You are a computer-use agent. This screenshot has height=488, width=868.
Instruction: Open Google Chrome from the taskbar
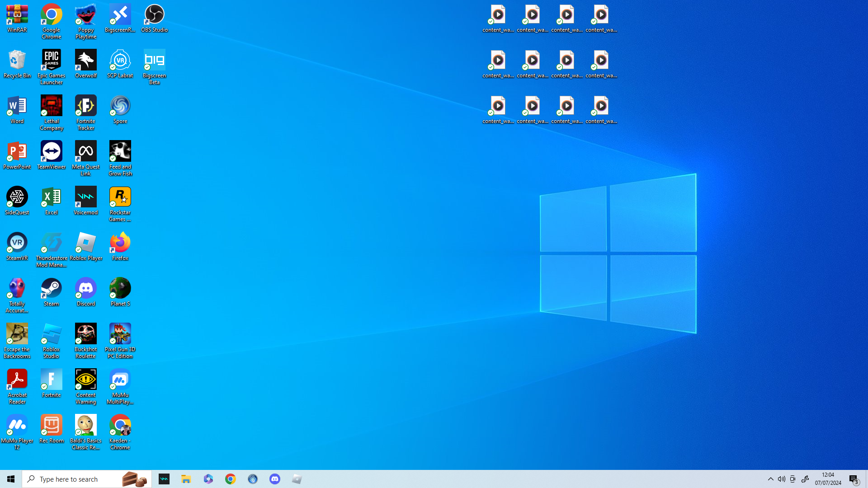pos(231,479)
